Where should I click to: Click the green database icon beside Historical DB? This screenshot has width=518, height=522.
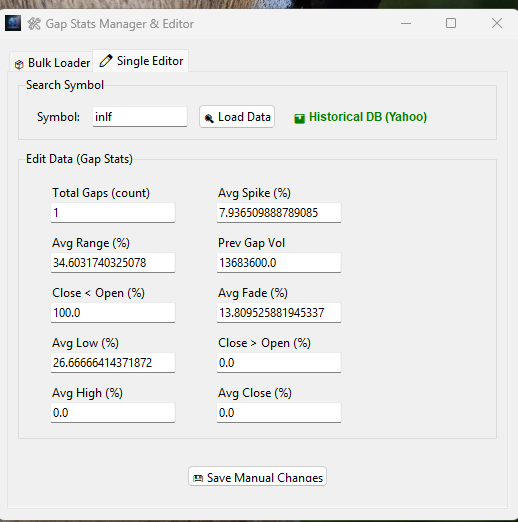coord(299,118)
